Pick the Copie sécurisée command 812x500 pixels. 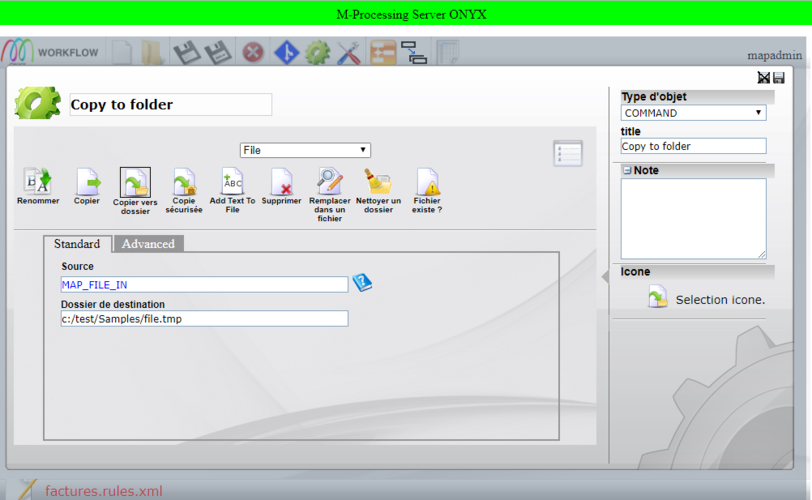[183, 182]
